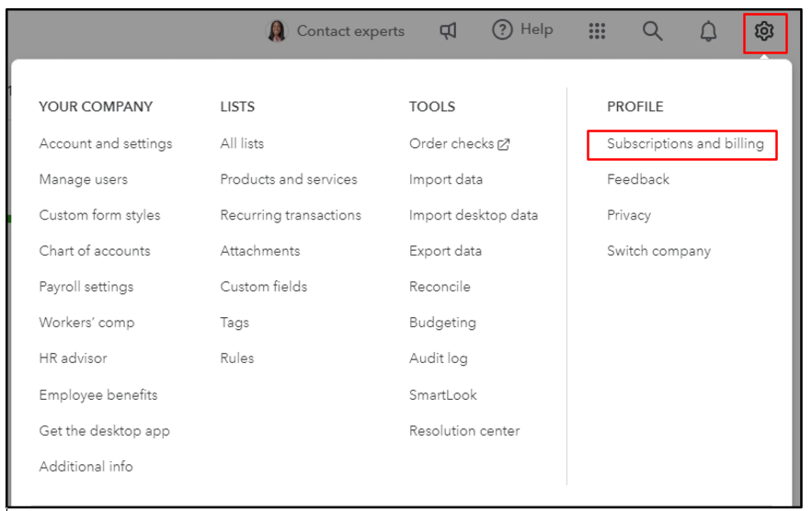Open Products and services list
Screen dimensions: 812x511
[289, 179]
